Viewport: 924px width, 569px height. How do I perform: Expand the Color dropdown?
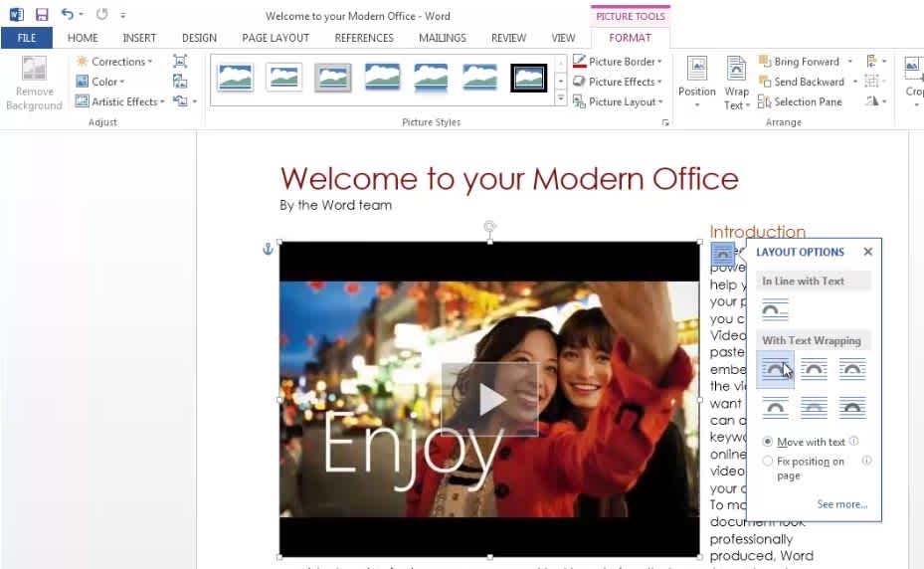(100, 82)
